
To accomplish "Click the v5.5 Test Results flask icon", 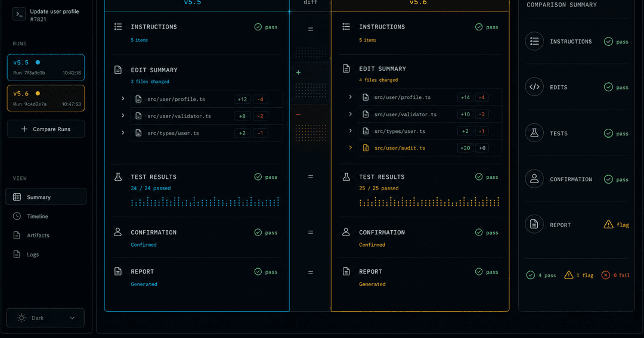I will (118, 176).
